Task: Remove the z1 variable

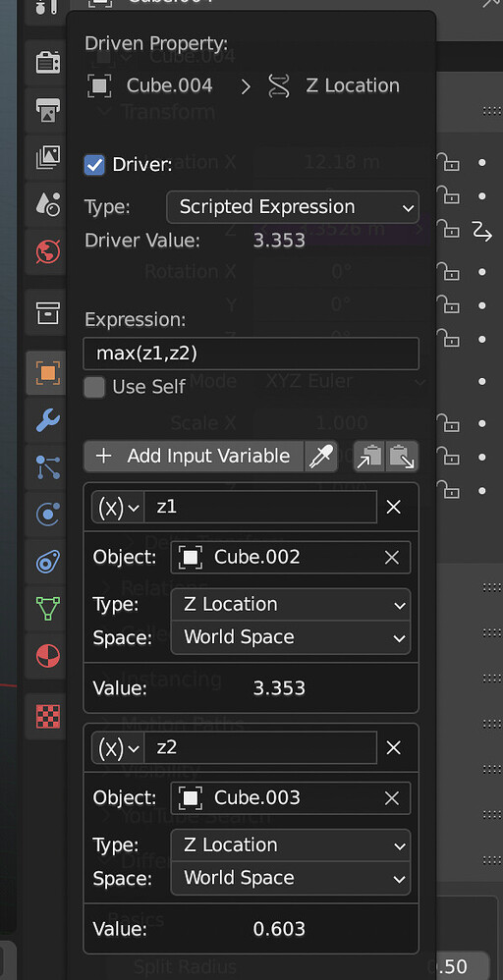Action: click(x=394, y=507)
